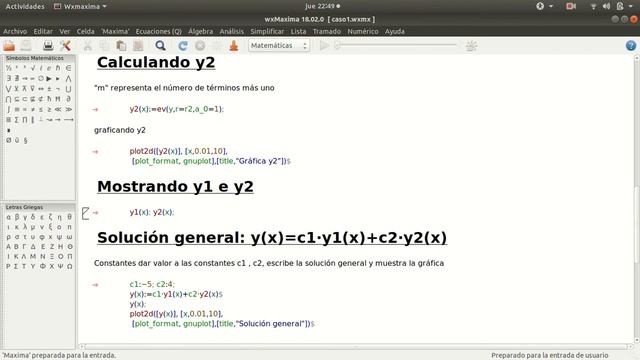
Task: Insert capital Greek letter Ψ
Action: [x=60, y=266]
